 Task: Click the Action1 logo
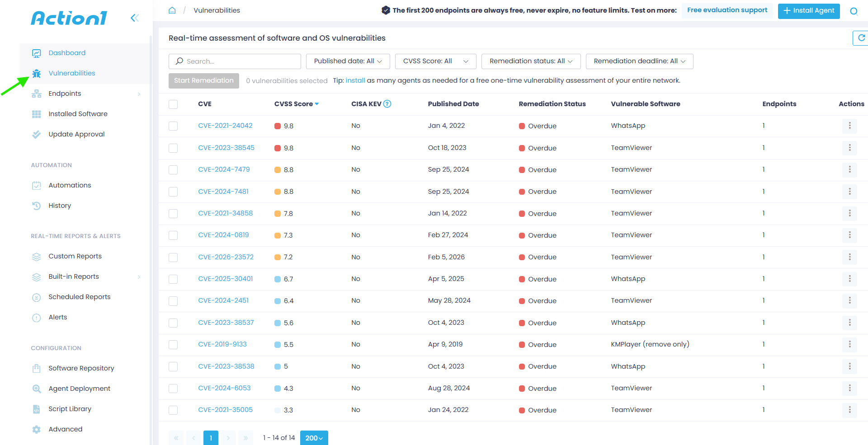point(69,18)
